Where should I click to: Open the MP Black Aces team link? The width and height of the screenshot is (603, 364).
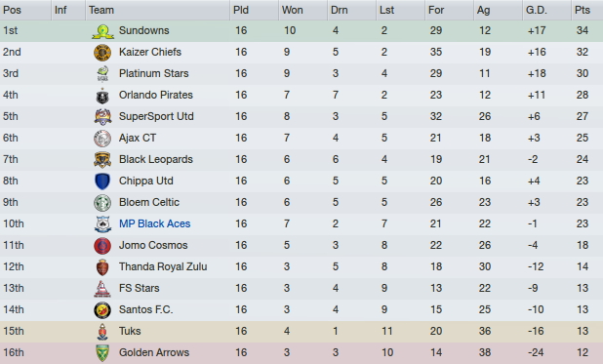tap(154, 223)
